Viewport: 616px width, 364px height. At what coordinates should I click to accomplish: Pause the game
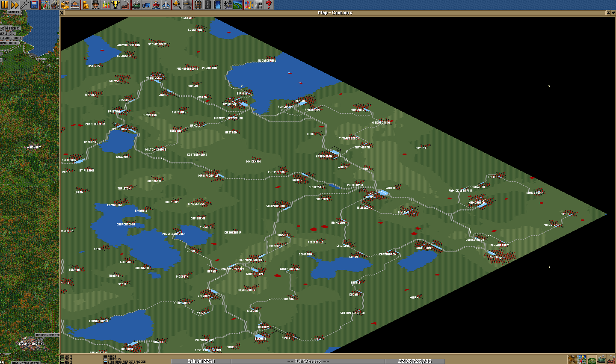pyautogui.click(x=5, y=5)
